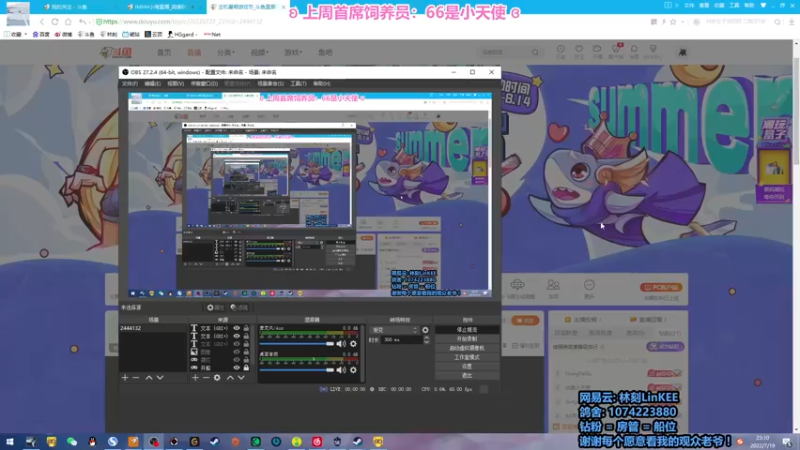Move scene down in OBS scenes panel
The width and height of the screenshot is (800, 450).
(160, 378)
